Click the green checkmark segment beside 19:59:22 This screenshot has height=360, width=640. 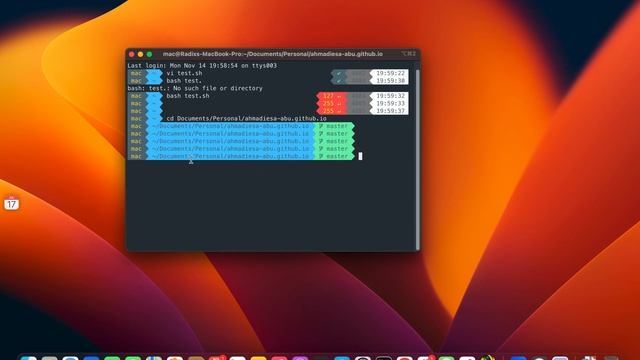coord(339,73)
